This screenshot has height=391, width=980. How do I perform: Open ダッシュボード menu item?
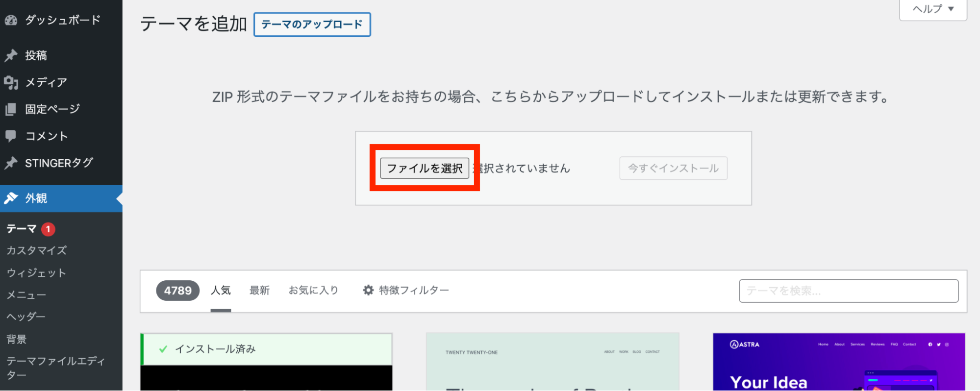61,20
